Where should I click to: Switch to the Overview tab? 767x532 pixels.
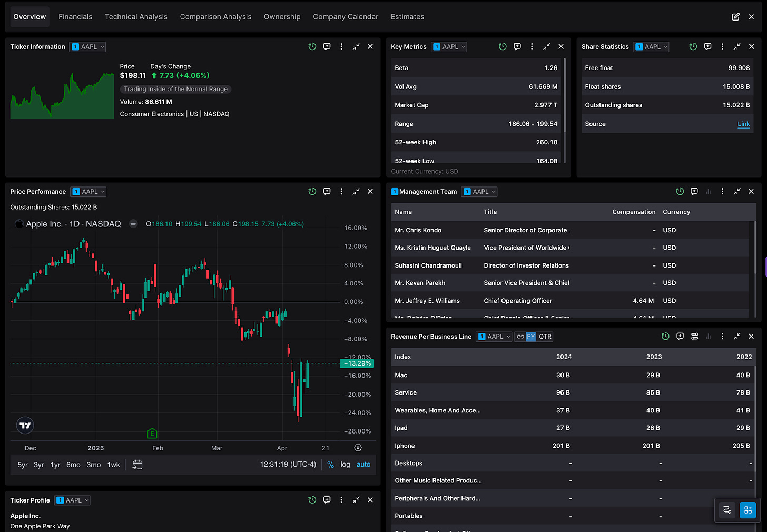click(29, 17)
